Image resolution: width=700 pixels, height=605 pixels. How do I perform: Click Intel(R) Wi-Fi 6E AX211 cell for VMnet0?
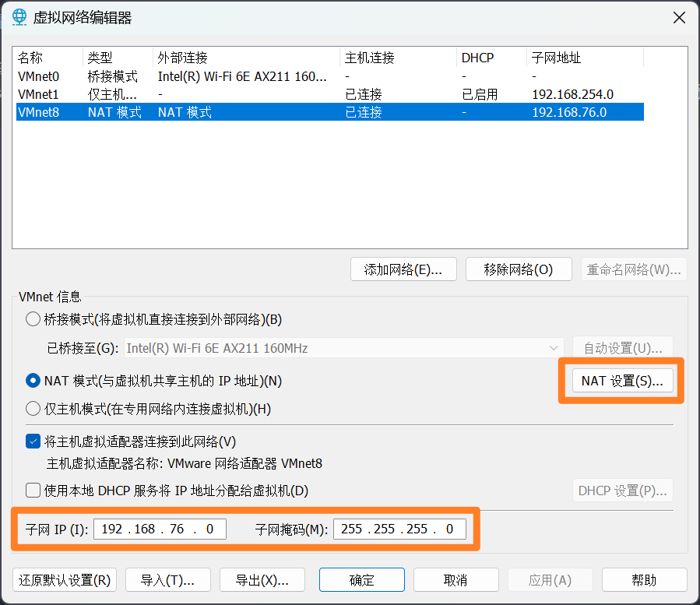click(242, 76)
